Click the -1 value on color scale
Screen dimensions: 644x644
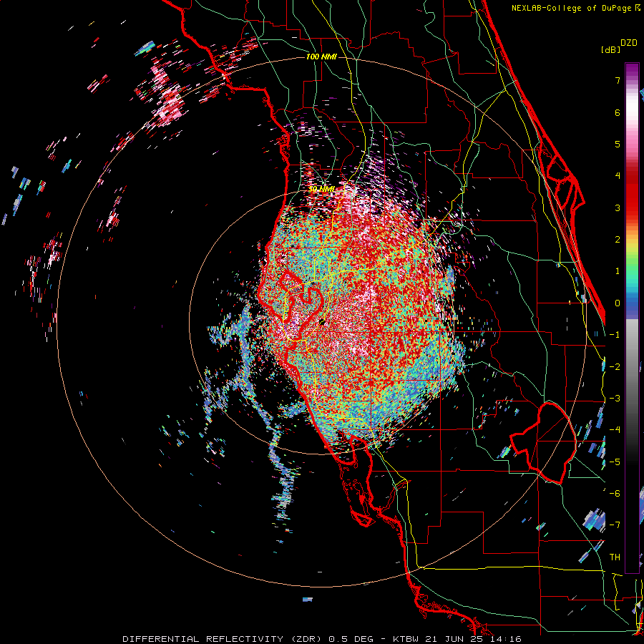(615, 335)
